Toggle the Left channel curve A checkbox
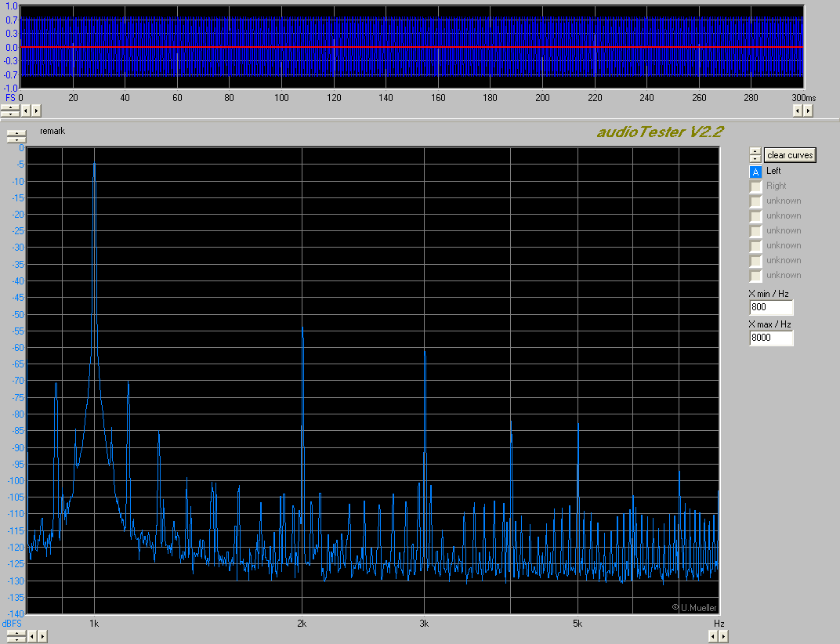 click(x=755, y=172)
